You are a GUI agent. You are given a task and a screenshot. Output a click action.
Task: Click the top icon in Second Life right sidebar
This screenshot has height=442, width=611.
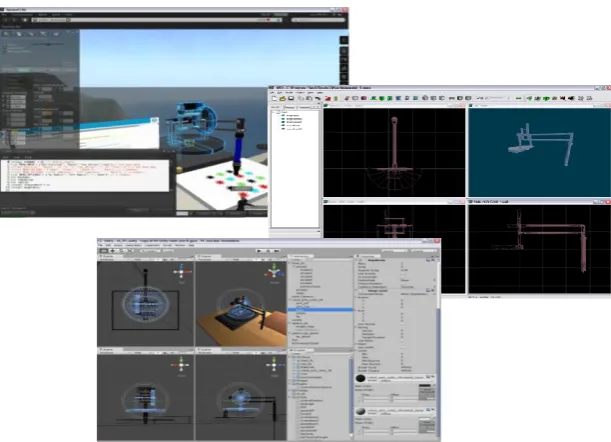(x=344, y=40)
